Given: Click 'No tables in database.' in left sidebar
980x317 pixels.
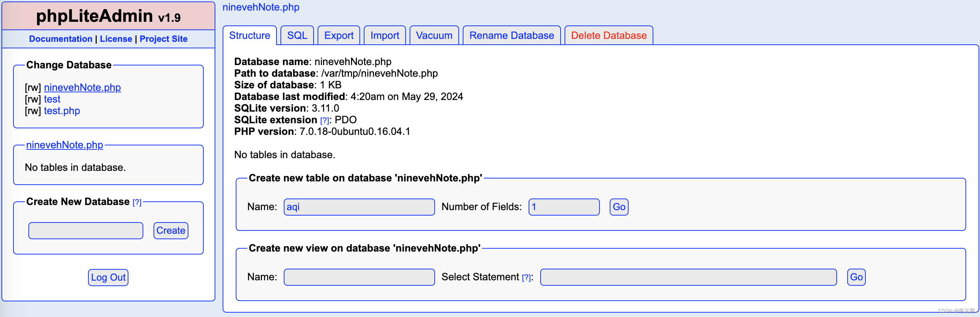Looking at the screenshot, I should tap(75, 168).
